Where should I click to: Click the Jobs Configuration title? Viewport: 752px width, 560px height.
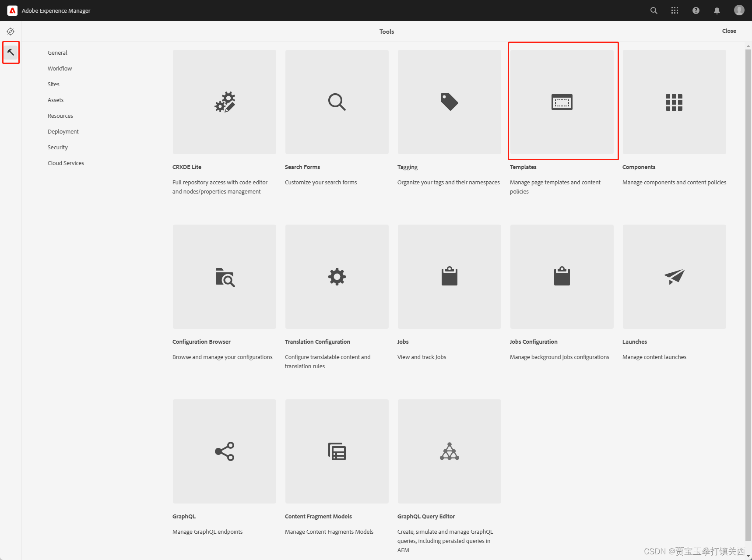534,342
